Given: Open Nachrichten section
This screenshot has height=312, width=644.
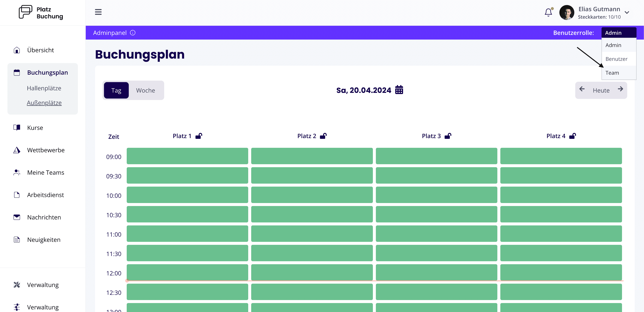Looking at the screenshot, I should coord(44,217).
